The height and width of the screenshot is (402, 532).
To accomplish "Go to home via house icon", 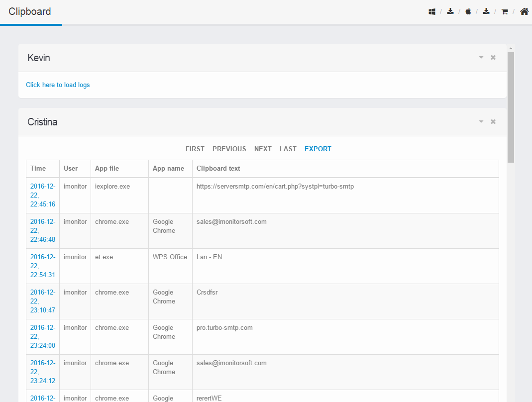I will [x=524, y=11].
